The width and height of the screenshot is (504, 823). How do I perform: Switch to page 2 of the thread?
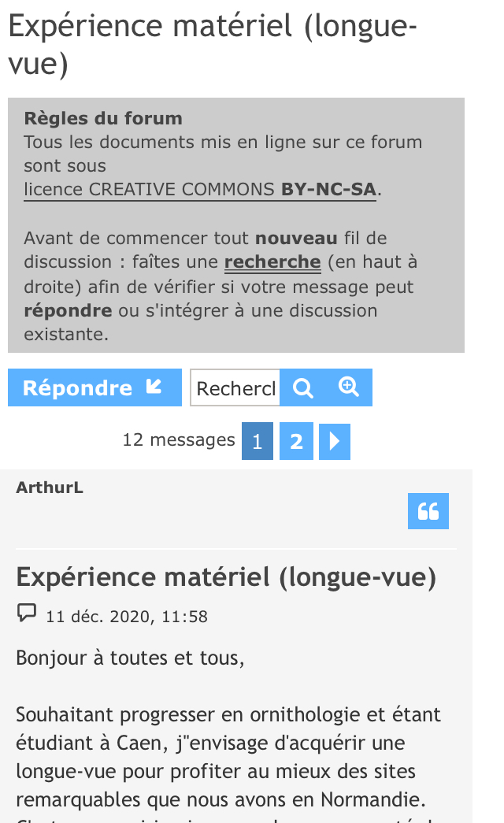click(296, 441)
